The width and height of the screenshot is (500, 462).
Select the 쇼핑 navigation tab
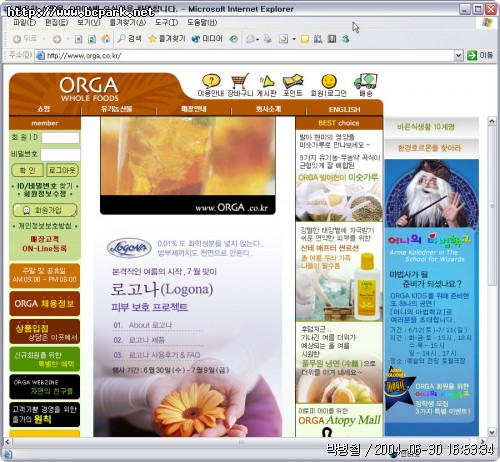click(x=44, y=109)
